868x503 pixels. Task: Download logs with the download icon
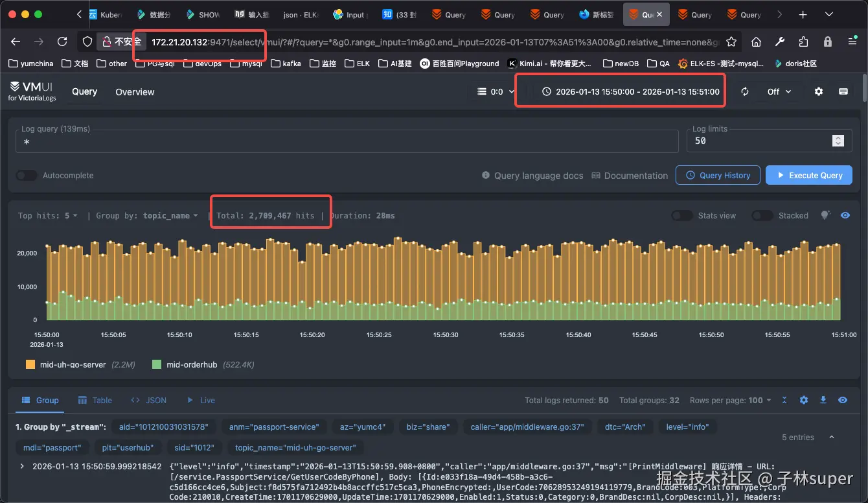click(823, 400)
